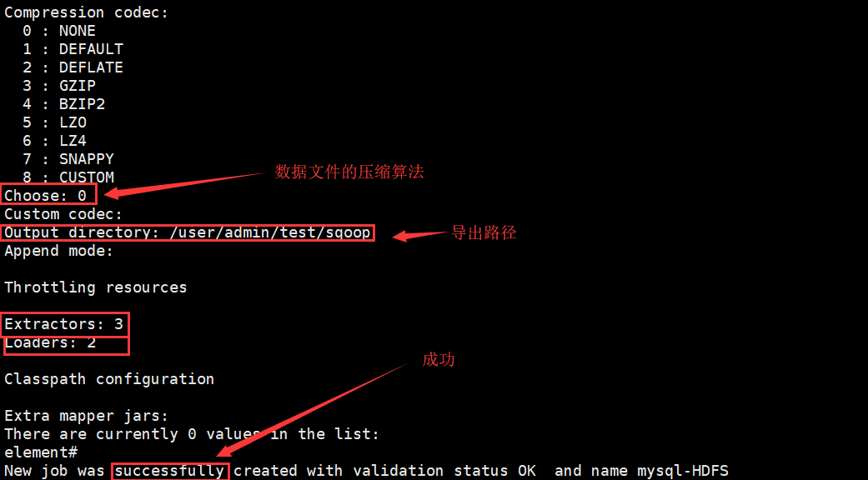Click the "4 : BZIP2" option text
The height and width of the screenshot is (480, 868).
coord(63,104)
